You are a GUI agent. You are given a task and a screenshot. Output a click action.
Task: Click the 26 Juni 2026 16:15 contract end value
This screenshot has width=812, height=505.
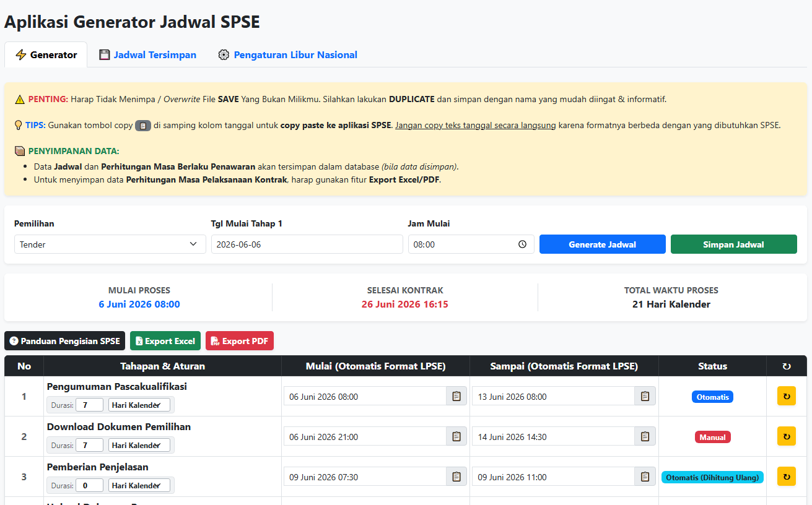[405, 304]
